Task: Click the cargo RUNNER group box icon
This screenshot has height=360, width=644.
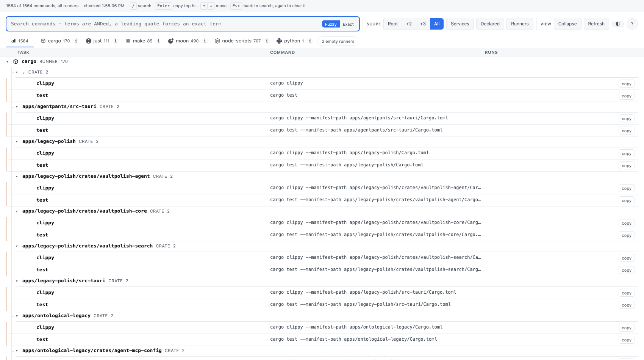Action: 16,61
